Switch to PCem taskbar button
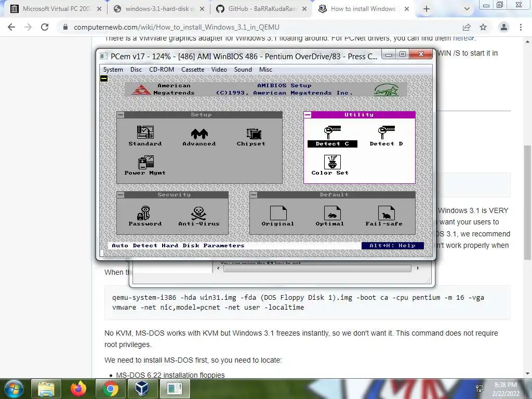The width and height of the screenshot is (532, 399). tap(175, 389)
